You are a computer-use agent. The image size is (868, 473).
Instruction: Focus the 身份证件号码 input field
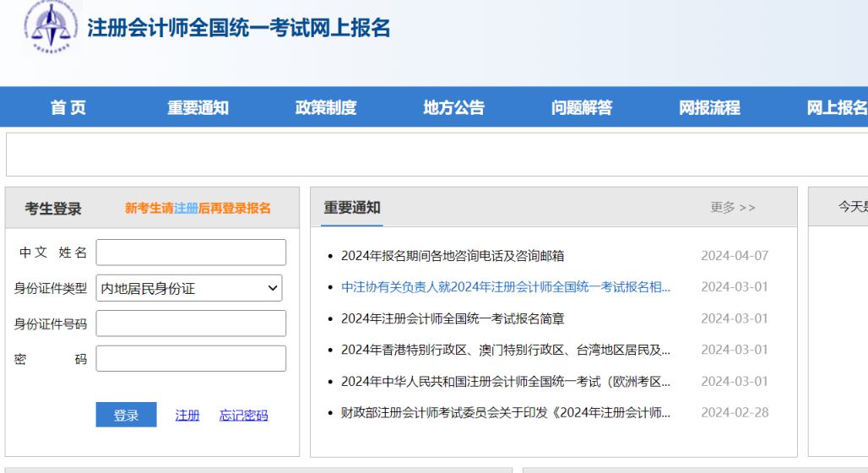click(191, 323)
